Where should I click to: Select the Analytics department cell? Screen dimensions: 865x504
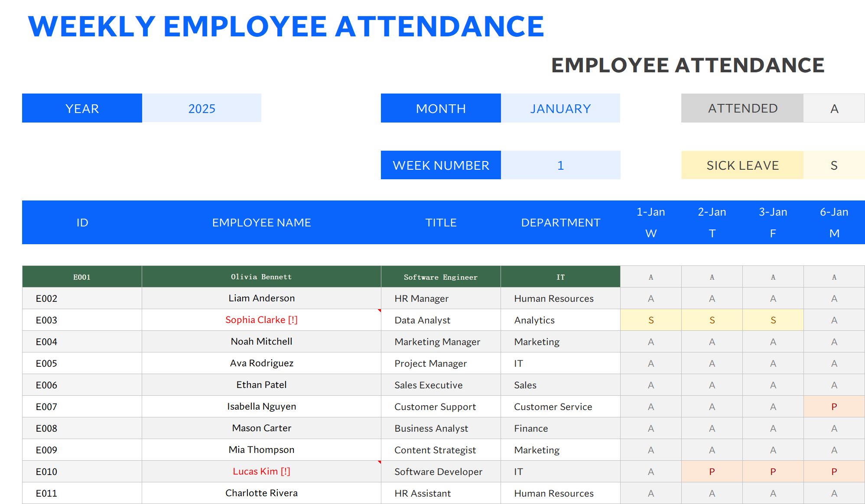pos(560,320)
